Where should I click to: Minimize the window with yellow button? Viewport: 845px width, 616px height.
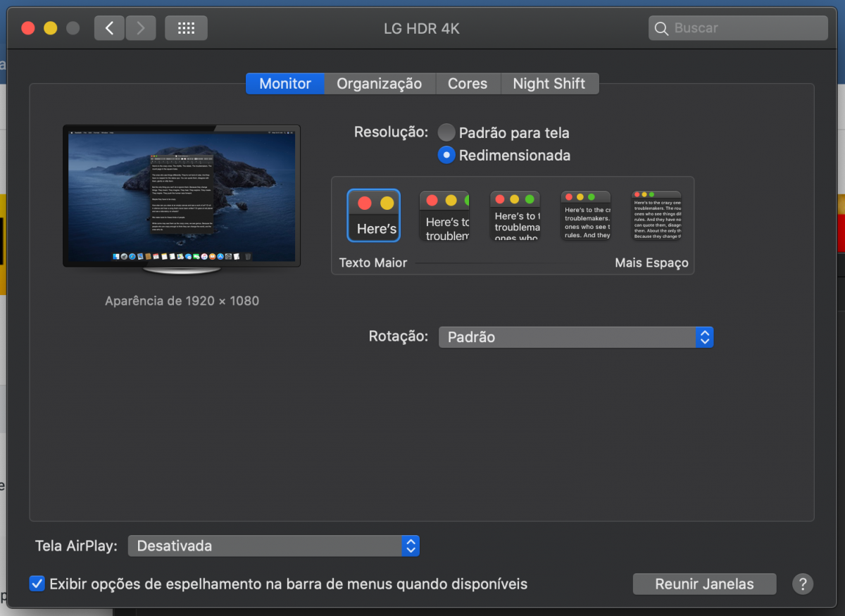(x=51, y=28)
